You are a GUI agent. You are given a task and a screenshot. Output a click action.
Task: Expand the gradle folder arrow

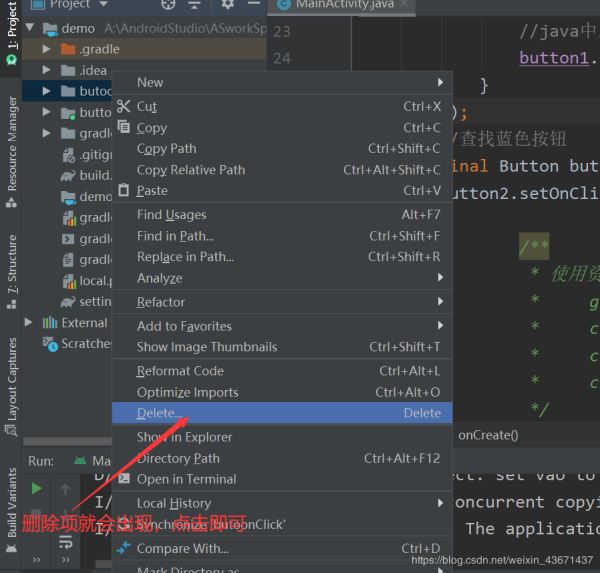46,133
